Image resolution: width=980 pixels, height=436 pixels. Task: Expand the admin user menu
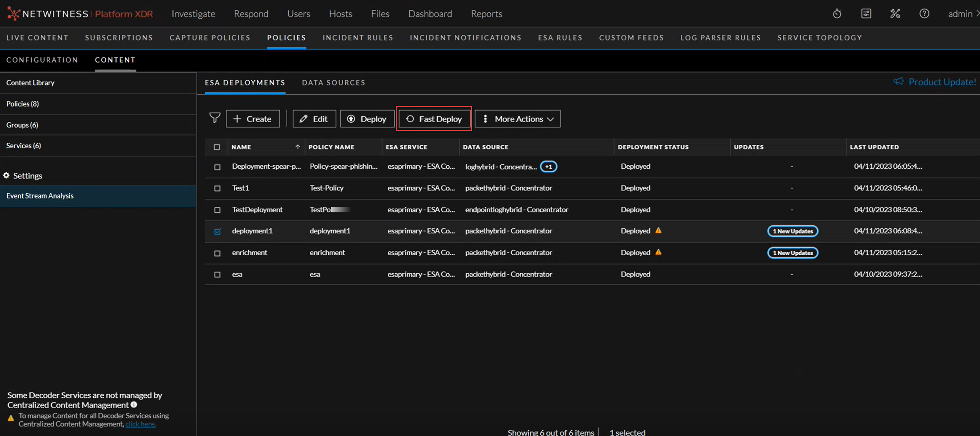pyautogui.click(x=961, y=13)
